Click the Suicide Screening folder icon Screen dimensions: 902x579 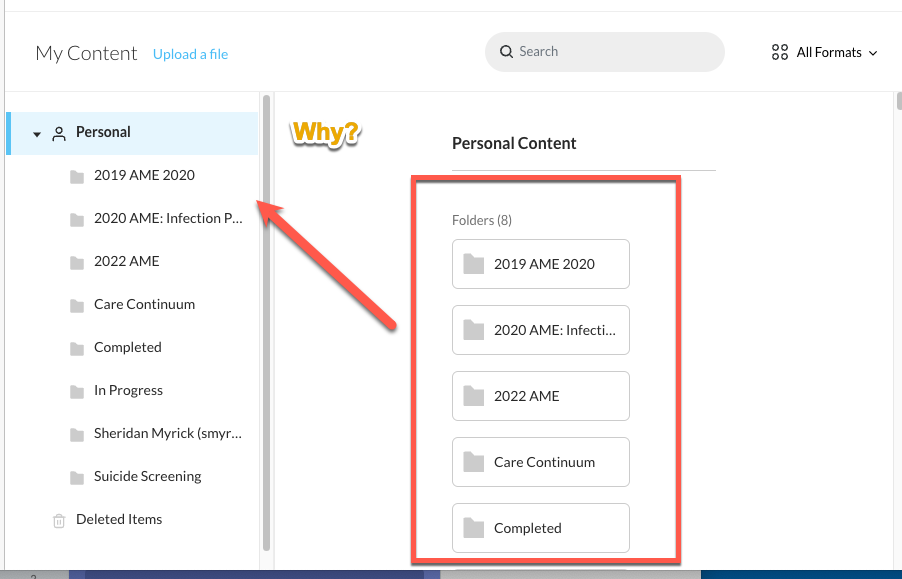tap(77, 477)
